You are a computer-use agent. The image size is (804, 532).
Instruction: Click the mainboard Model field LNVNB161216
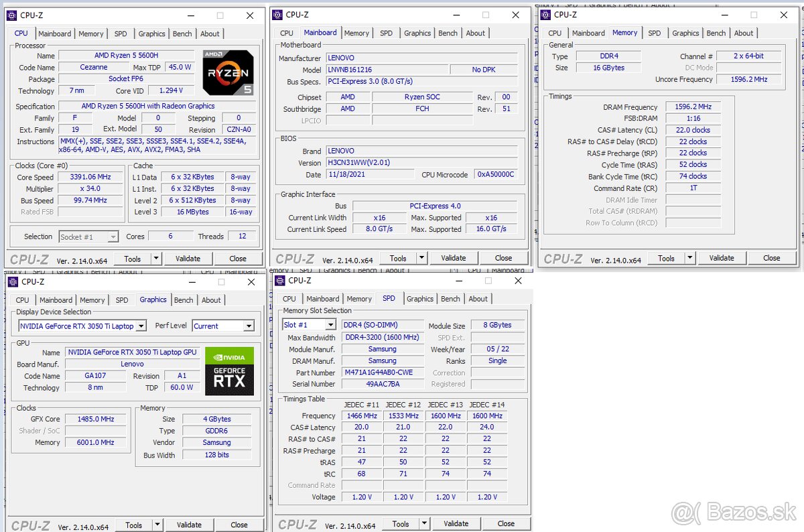[387, 70]
